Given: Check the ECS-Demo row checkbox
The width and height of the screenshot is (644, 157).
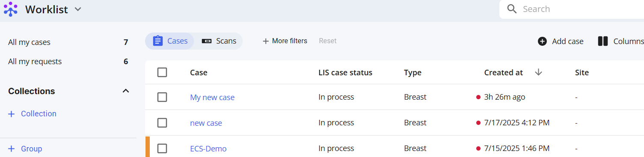Looking at the screenshot, I should point(162,148).
